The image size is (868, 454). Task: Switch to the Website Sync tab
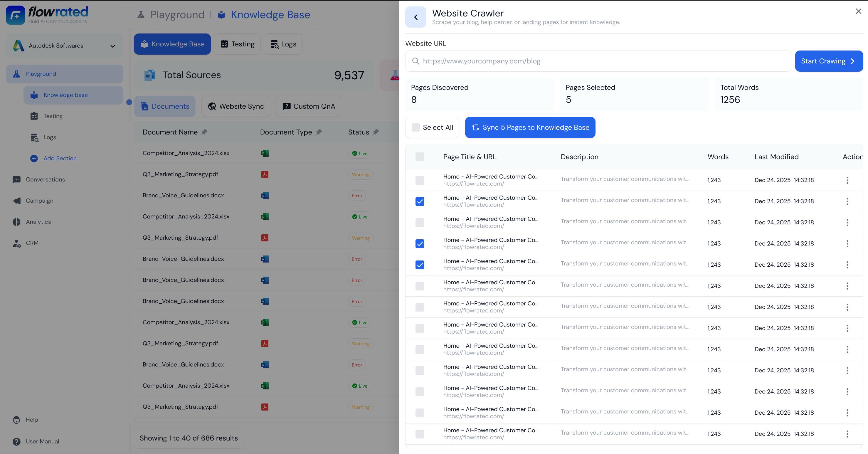click(x=235, y=107)
